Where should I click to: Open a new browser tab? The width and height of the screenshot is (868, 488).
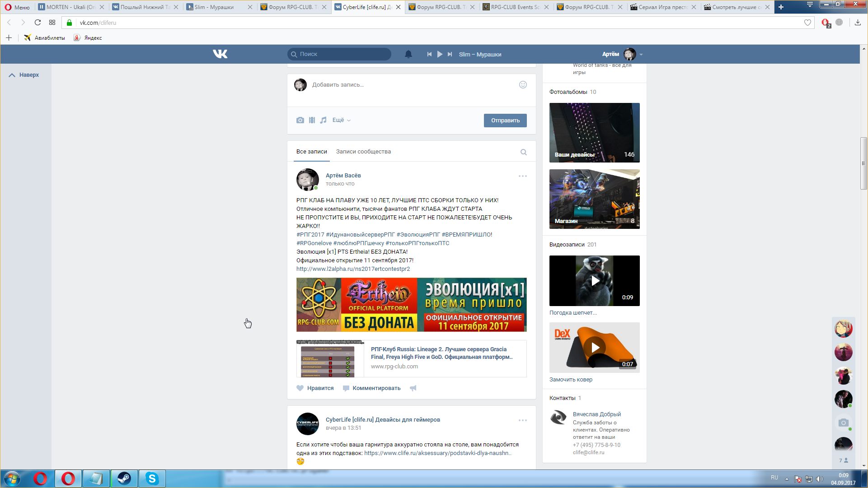pyautogui.click(x=781, y=7)
